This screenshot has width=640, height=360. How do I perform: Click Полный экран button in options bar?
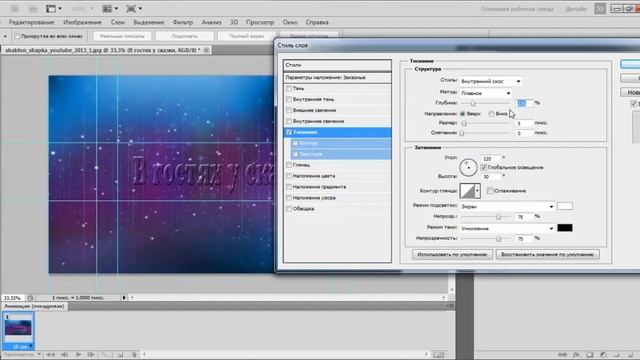247,36
